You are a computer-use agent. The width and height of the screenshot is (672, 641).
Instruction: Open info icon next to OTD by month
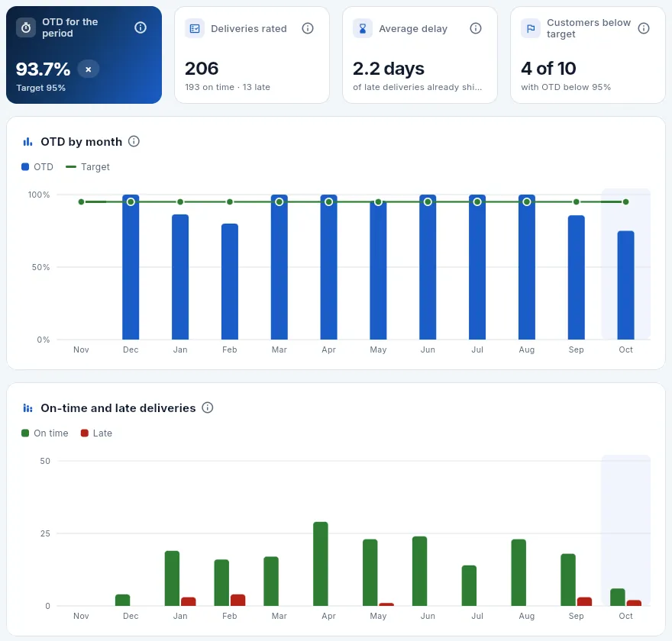pos(134,141)
